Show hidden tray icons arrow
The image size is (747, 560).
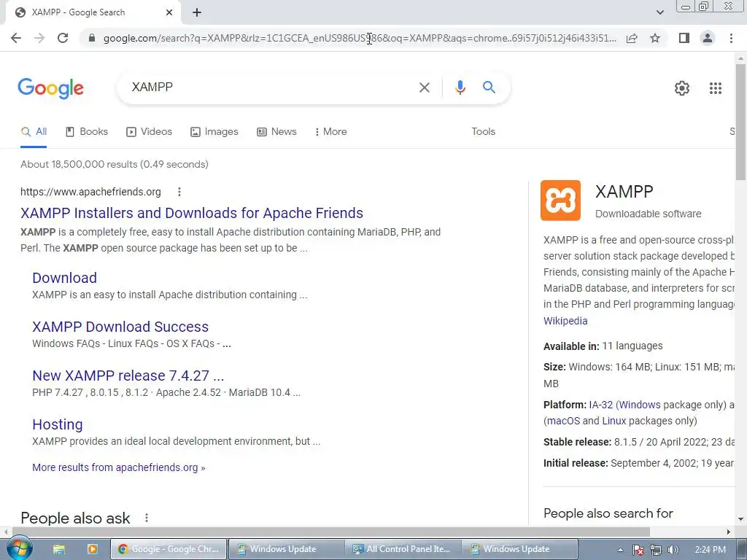tap(620, 550)
